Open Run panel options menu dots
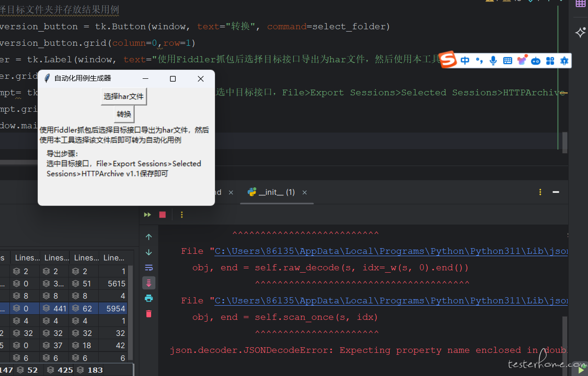 [540, 192]
